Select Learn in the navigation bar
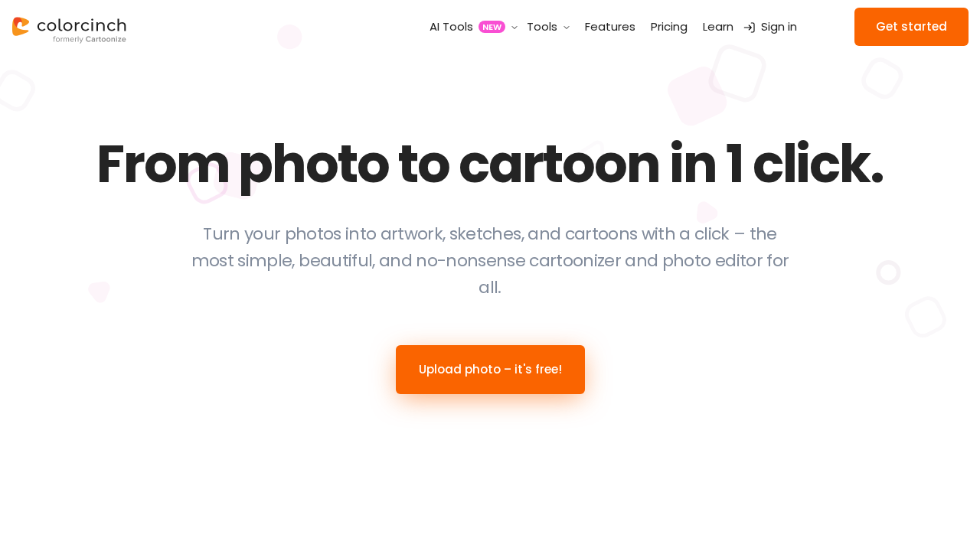Viewport: 980px width, 551px height. [x=717, y=25]
